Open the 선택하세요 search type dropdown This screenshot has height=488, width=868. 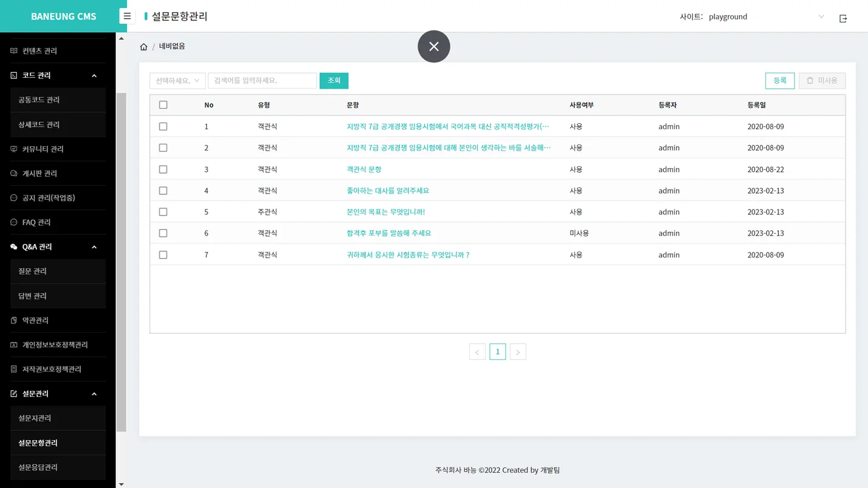(177, 81)
